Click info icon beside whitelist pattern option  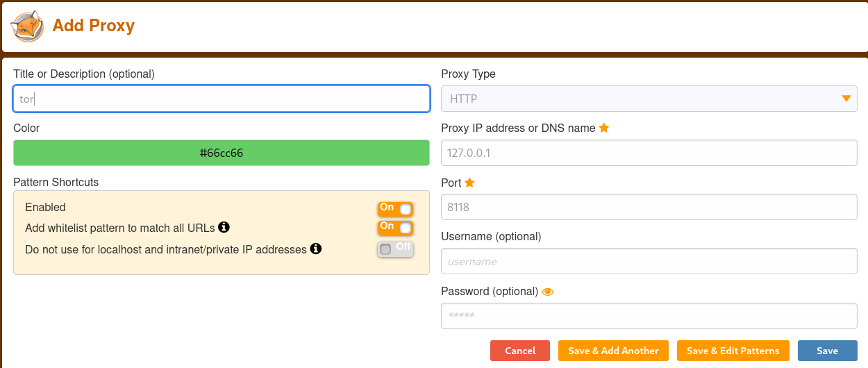tap(224, 227)
